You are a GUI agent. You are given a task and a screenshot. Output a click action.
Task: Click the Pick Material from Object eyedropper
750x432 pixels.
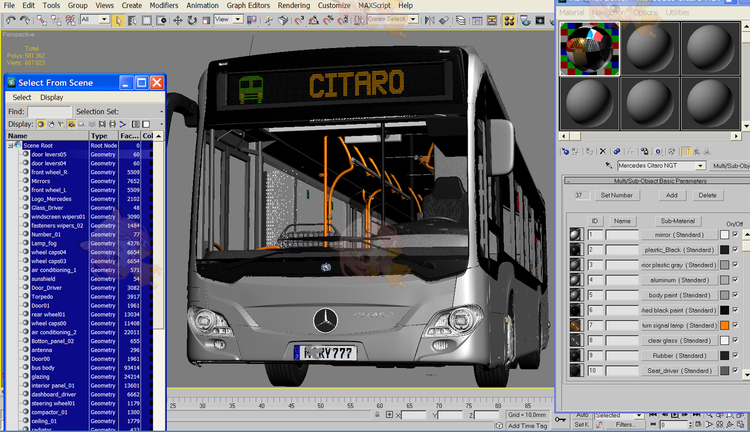(608, 166)
